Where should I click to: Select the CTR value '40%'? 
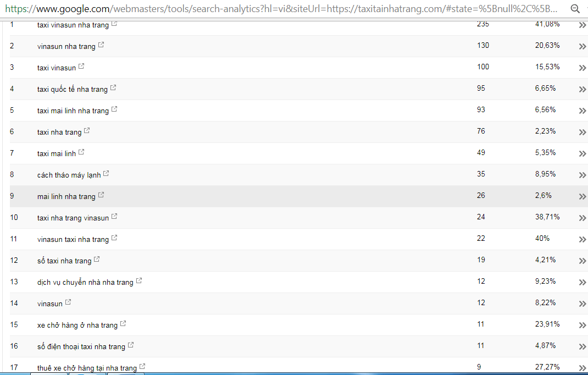coord(542,238)
